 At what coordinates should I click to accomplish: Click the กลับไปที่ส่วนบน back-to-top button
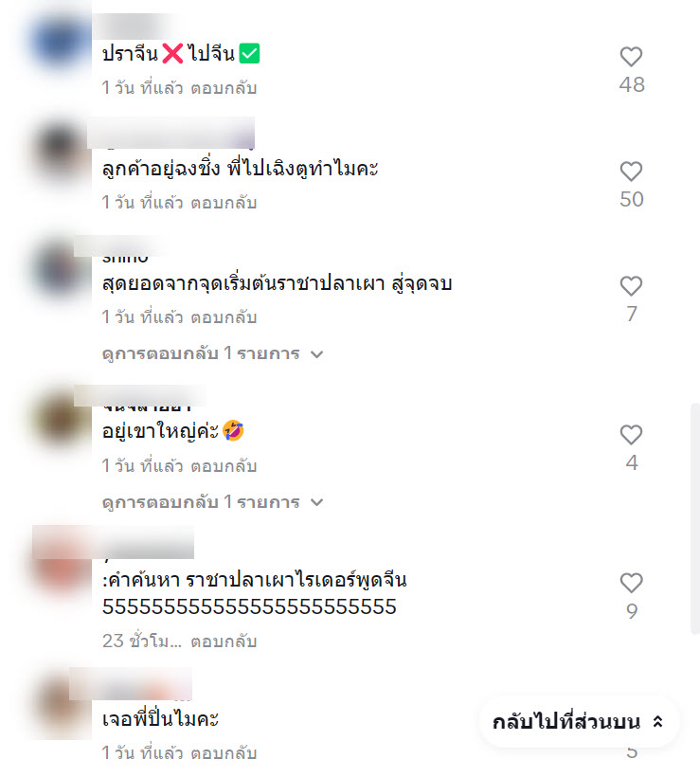[x=579, y=721]
